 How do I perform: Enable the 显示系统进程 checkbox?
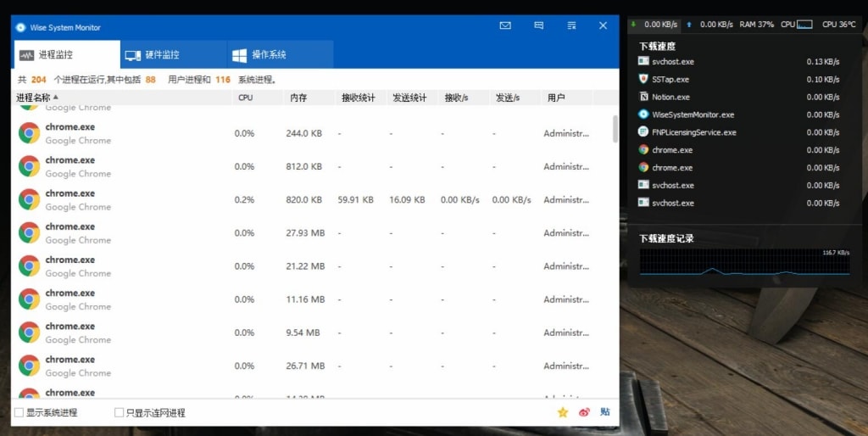coord(19,412)
